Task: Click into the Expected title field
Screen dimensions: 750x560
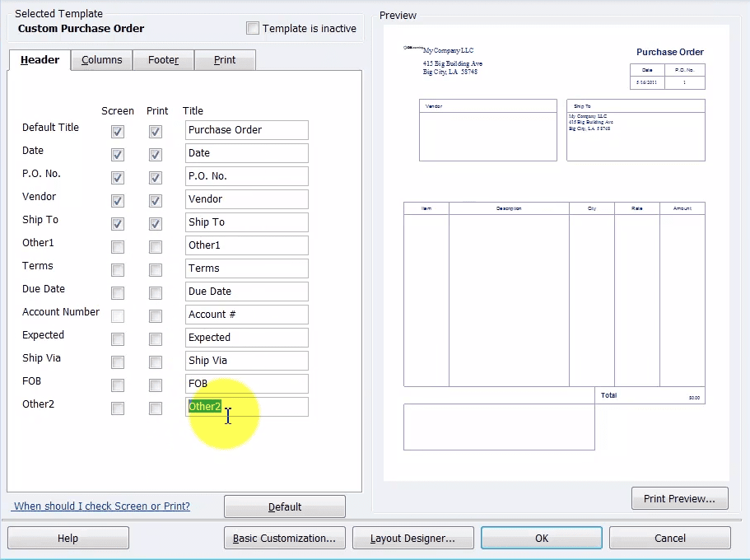Action: (246, 338)
